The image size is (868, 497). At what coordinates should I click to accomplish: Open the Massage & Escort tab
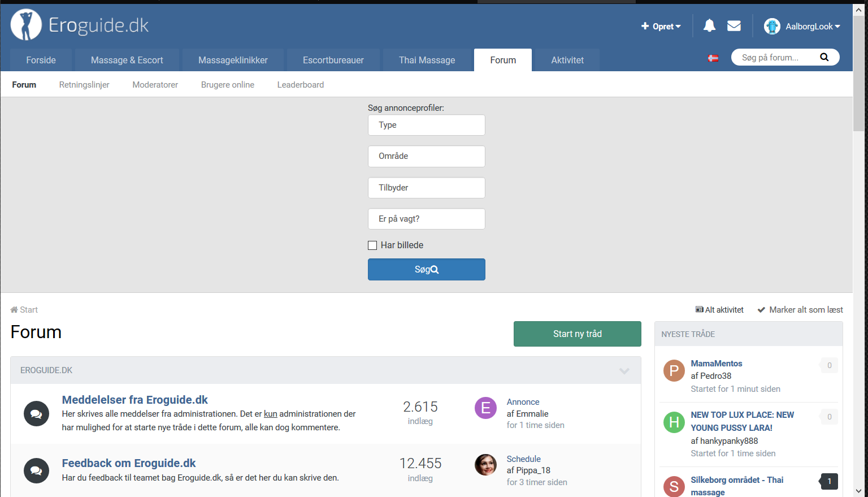[x=127, y=60]
